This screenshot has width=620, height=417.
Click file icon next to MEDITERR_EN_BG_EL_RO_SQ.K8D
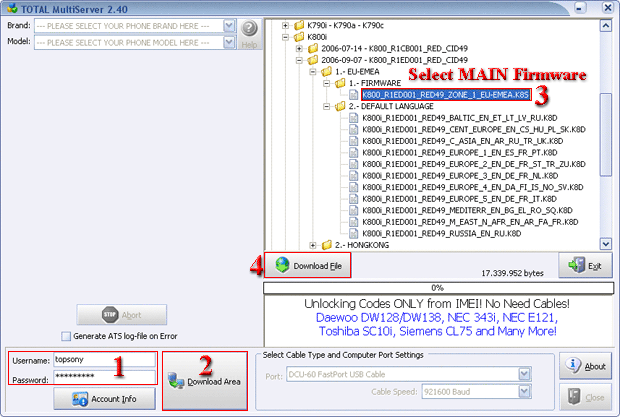tap(353, 210)
